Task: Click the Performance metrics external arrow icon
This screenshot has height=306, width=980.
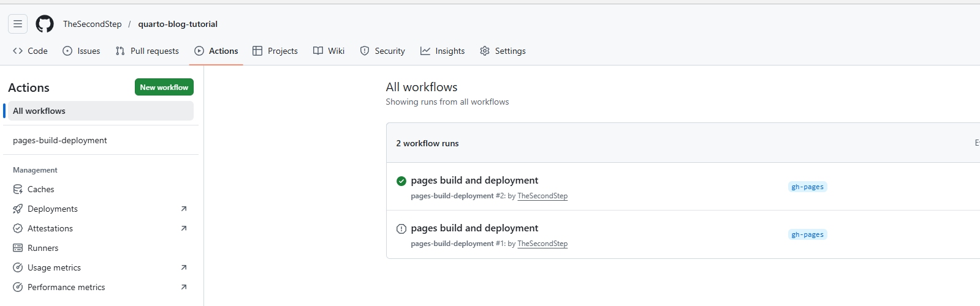Action: coord(184,287)
